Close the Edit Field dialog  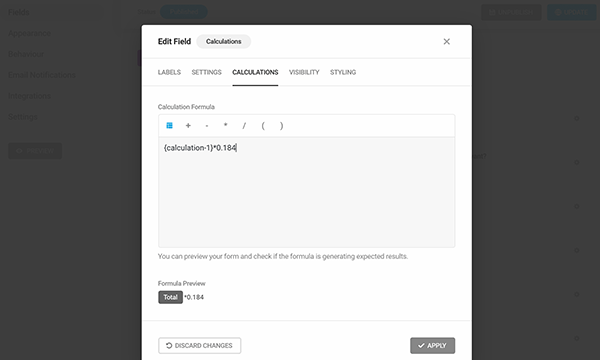click(x=447, y=41)
